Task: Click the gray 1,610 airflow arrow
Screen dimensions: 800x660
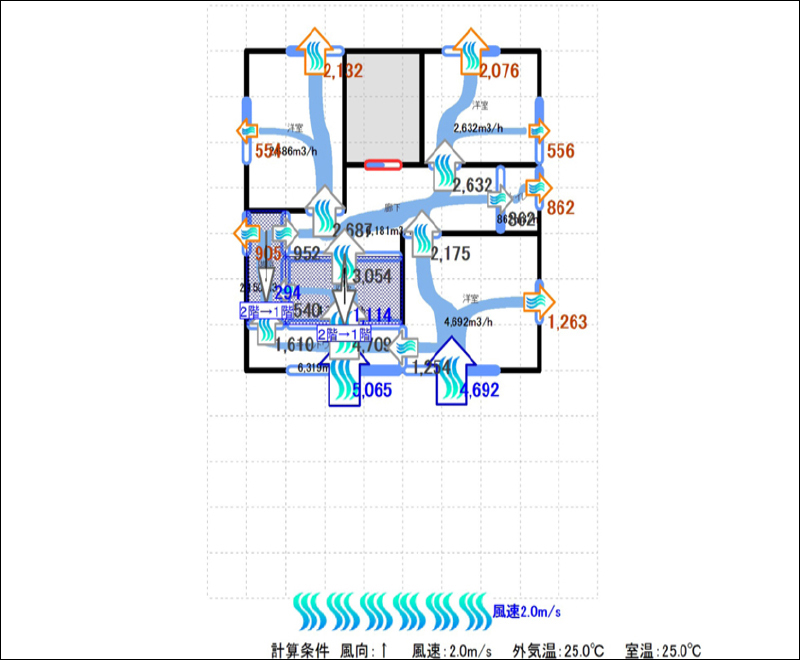Action: click(x=266, y=332)
